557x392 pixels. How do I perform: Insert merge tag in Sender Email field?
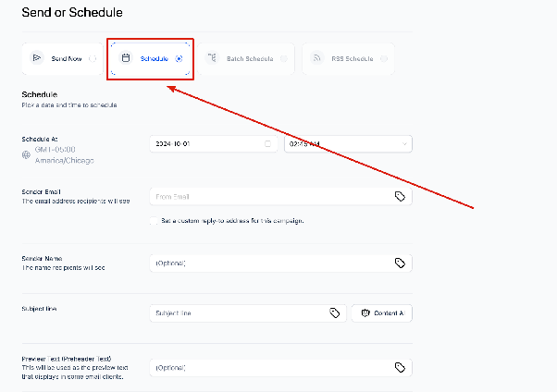point(400,196)
